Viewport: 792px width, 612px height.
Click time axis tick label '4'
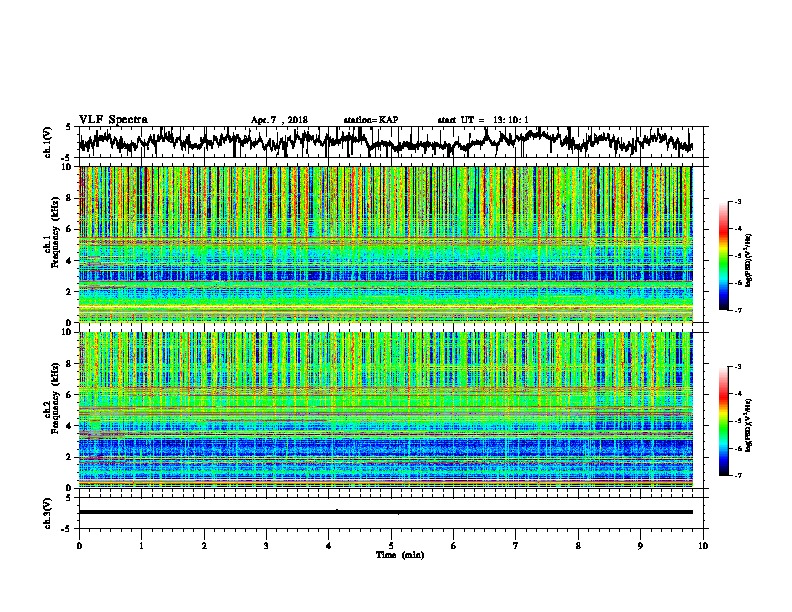[x=329, y=546]
